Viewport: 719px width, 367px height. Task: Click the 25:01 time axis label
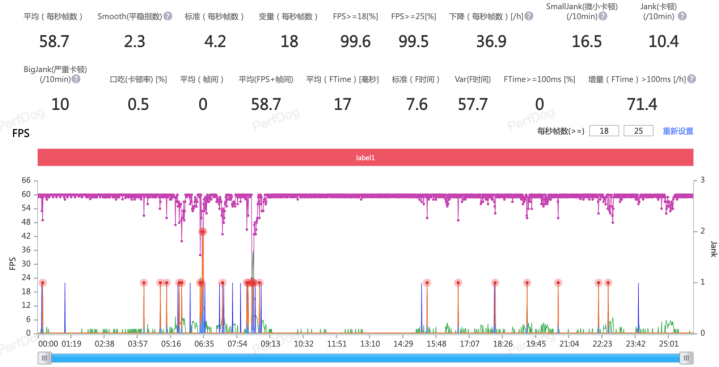pyautogui.click(x=669, y=344)
